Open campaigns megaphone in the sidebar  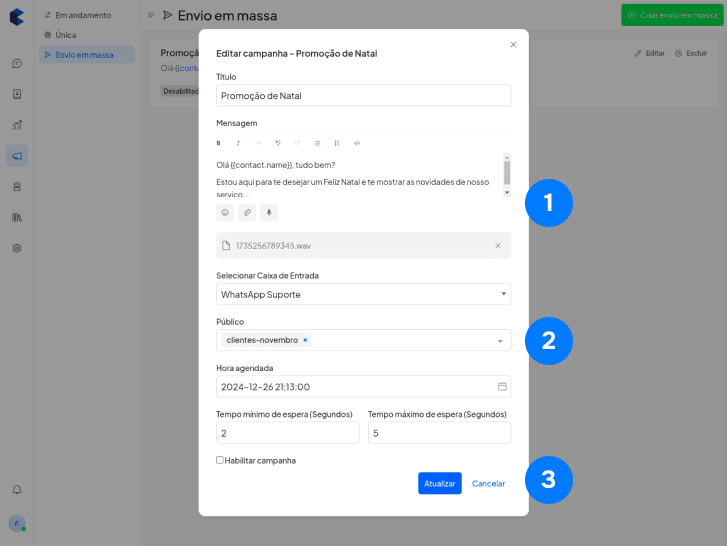(x=17, y=156)
